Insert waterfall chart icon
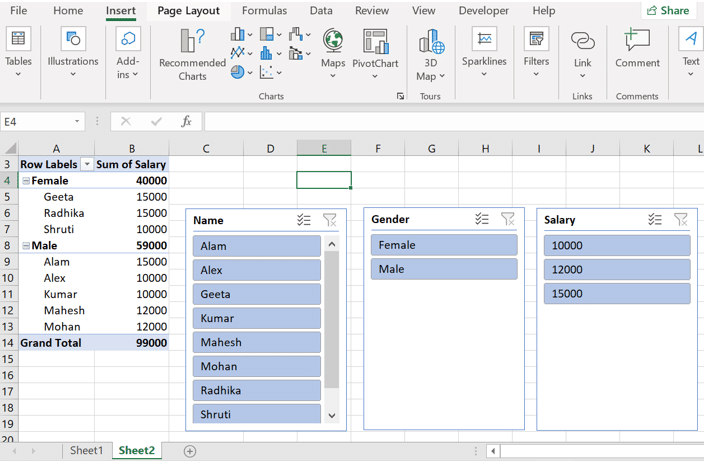Screen dimensions: 704x461 point(296,34)
